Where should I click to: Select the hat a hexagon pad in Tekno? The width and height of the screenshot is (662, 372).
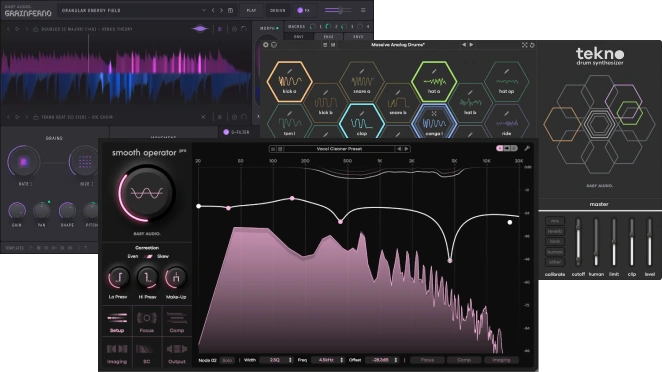434,81
